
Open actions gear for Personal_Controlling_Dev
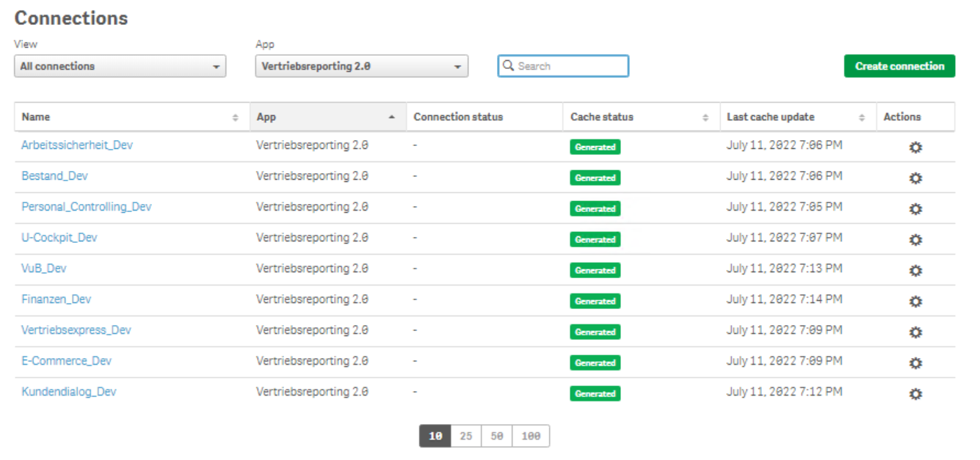(x=915, y=209)
